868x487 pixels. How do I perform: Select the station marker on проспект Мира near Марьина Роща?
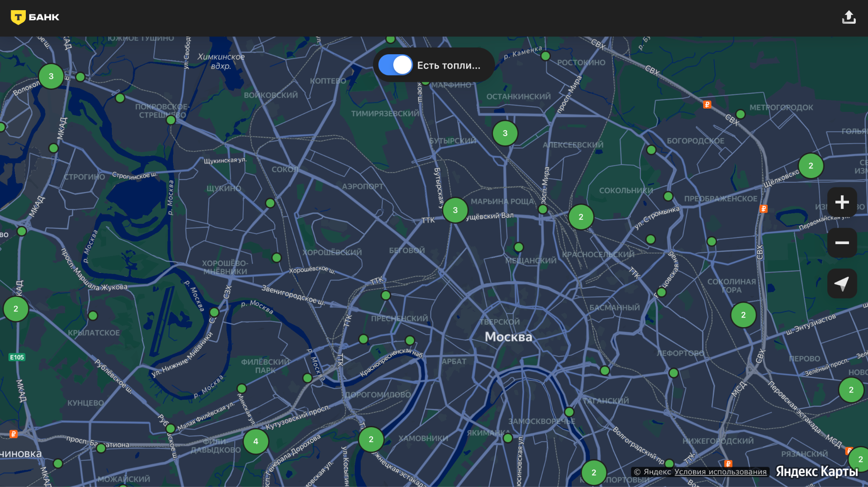click(x=542, y=209)
